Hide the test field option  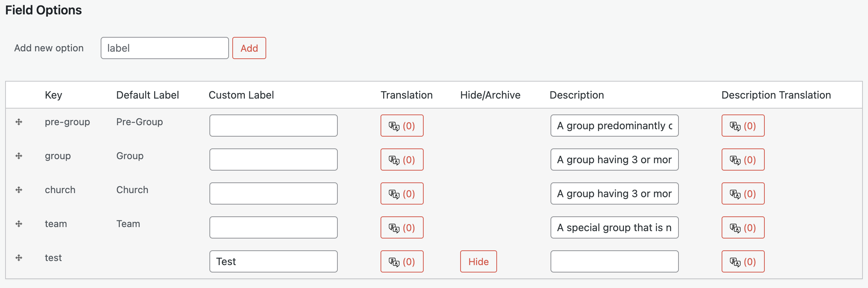[x=478, y=261]
